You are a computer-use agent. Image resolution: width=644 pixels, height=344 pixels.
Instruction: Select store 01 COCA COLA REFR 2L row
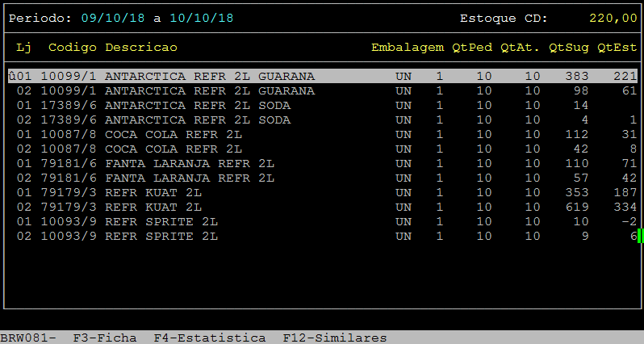323,134
